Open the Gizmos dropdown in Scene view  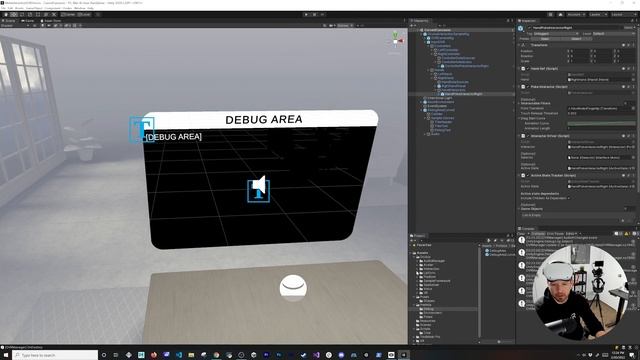click(x=345, y=25)
